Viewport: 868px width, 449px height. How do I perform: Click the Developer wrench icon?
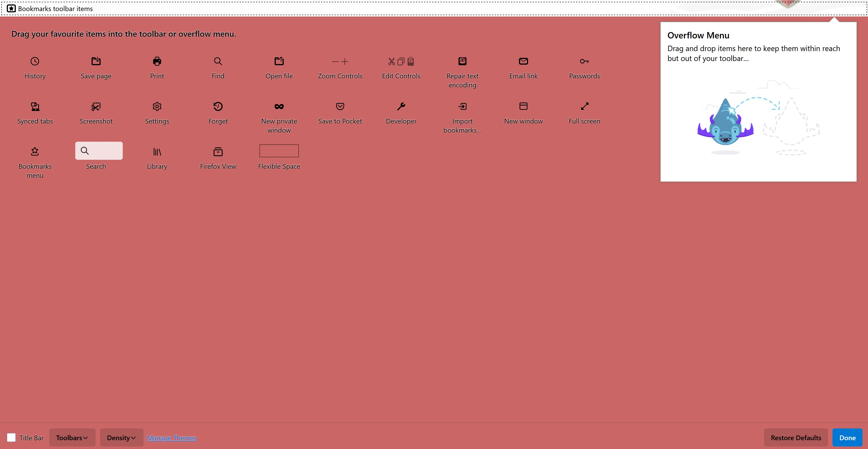[x=401, y=106]
